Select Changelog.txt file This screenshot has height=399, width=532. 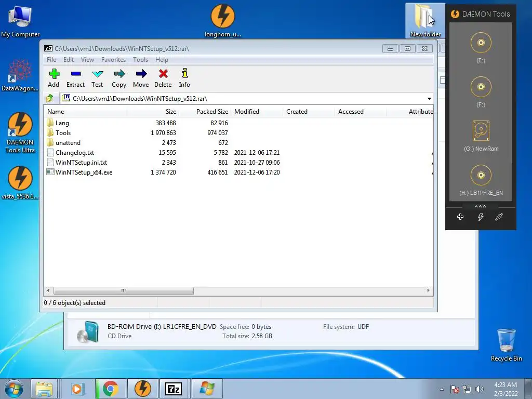(x=238, y=152)
